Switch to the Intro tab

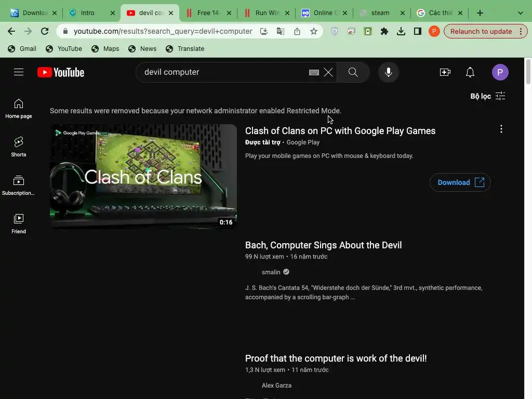[87, 13]
